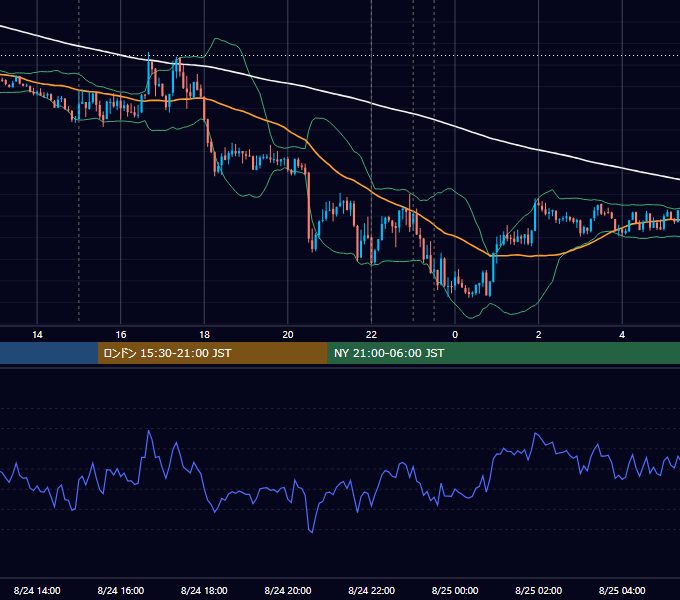Click hour label 22 on price chart axis
The width and height of the screenshot is (680, 600).
tap(371, 335)
